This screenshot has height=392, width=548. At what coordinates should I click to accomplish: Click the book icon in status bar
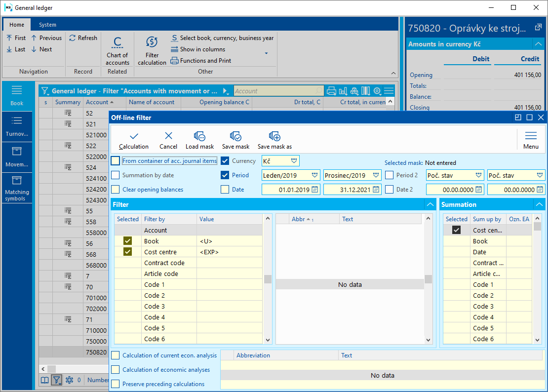[44, 380]
